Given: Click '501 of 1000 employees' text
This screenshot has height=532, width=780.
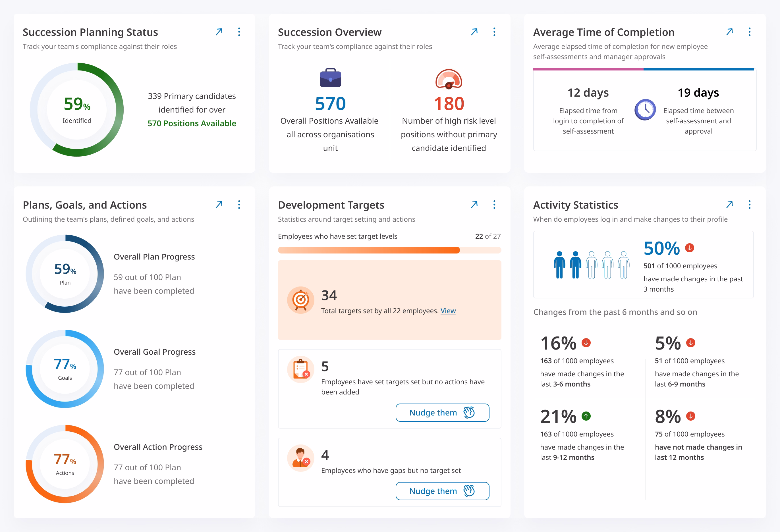Looking at the screenshot, I should pyautogui.click(x=680, y=266).
